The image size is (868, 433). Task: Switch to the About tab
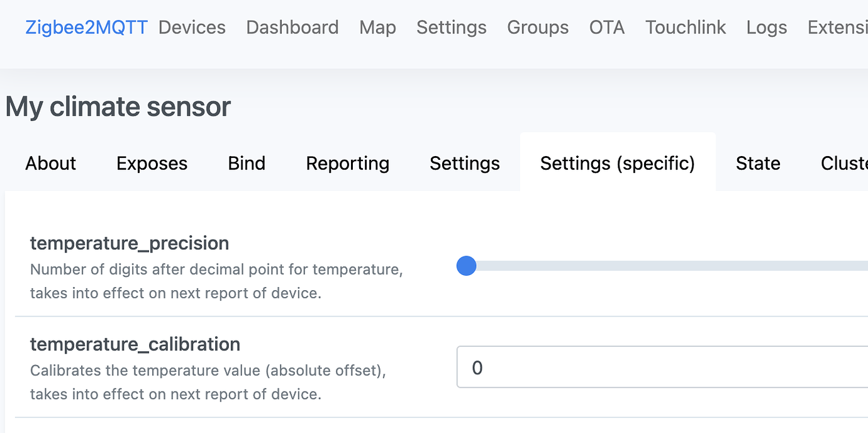click(50, 163)
